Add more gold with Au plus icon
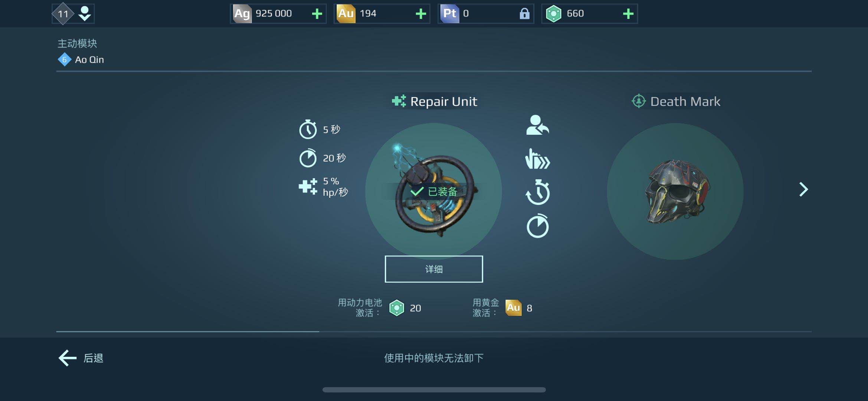The image size is (868, 401). coord(420,14)
